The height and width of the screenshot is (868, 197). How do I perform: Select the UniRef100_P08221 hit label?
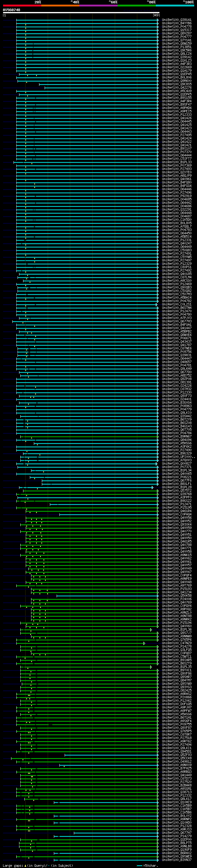(177, 477)
